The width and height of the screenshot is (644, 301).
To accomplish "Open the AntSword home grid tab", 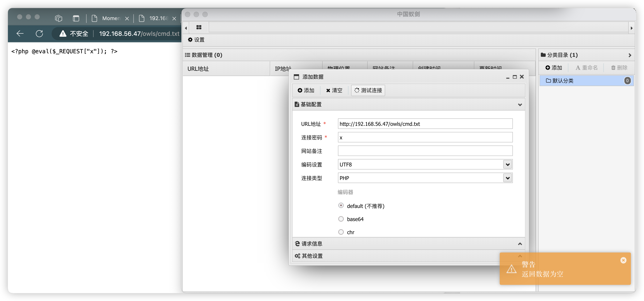I will [199, 27].
